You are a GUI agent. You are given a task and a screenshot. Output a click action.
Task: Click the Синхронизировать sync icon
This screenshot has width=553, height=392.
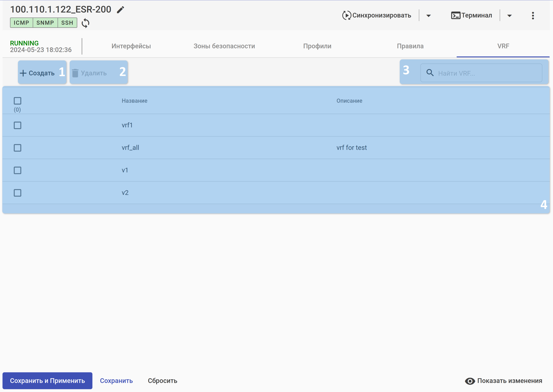tap(346, 15)
